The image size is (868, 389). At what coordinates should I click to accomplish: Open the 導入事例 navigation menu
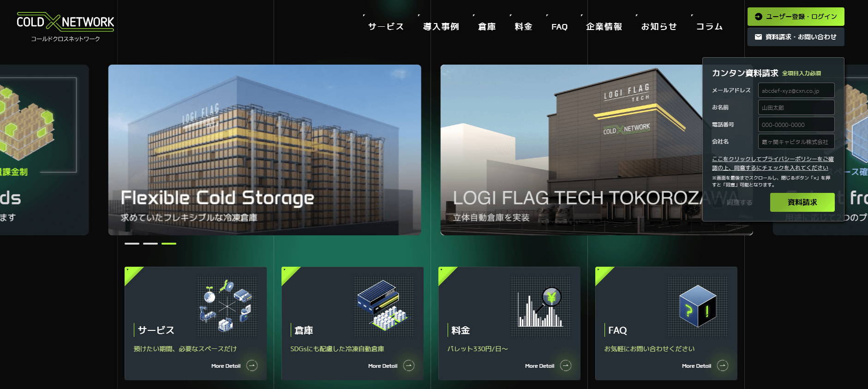441,27
